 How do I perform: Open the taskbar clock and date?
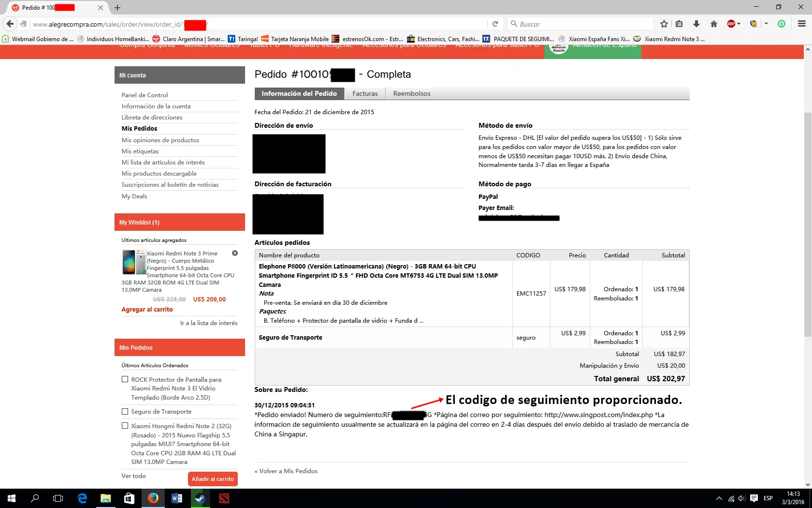tap(793, 498)
